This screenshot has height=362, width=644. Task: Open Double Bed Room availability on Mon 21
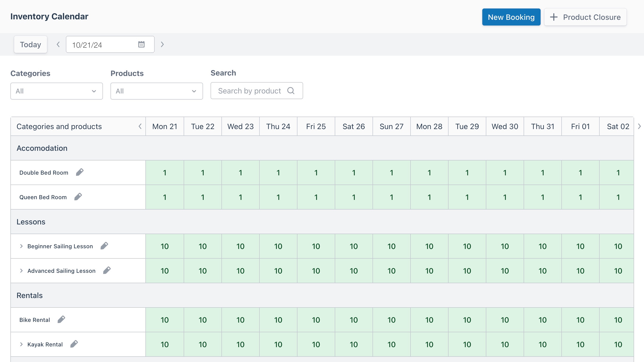coord(165,173)
